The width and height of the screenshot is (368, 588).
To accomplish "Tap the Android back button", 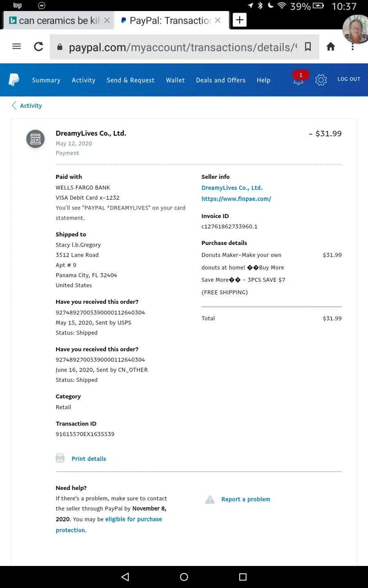I will [126, 577].
